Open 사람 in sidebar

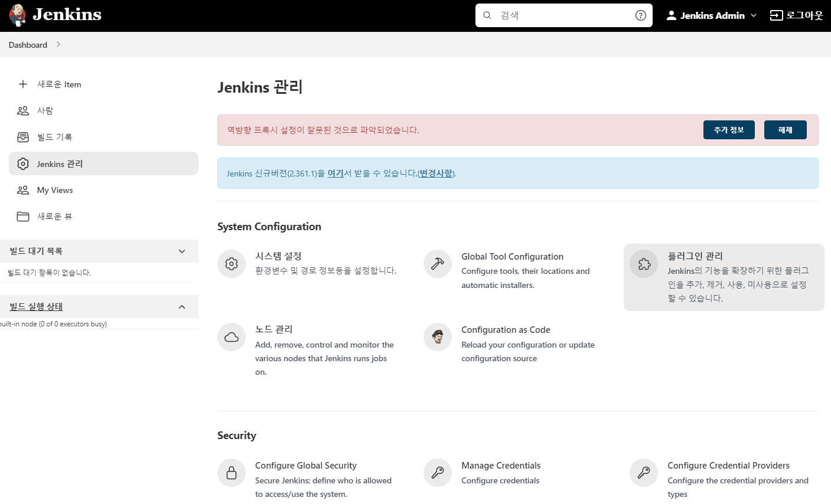click(x=103, y=110)
